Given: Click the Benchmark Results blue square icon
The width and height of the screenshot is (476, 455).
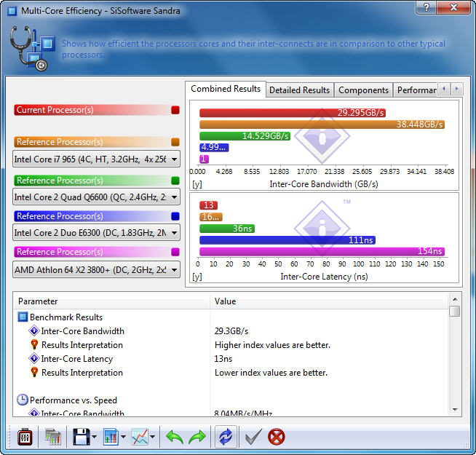Looking at the screenshot, I should 23,317.
